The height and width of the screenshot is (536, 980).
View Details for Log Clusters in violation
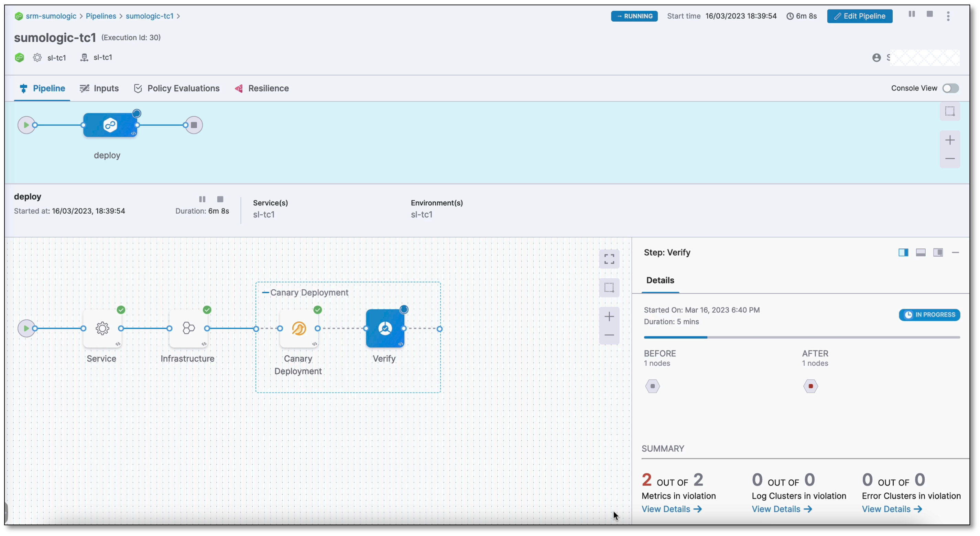[782, 509]
